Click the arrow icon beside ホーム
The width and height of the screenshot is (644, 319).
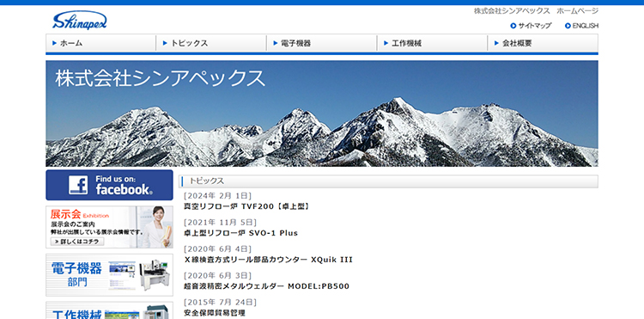pos(55,43)
